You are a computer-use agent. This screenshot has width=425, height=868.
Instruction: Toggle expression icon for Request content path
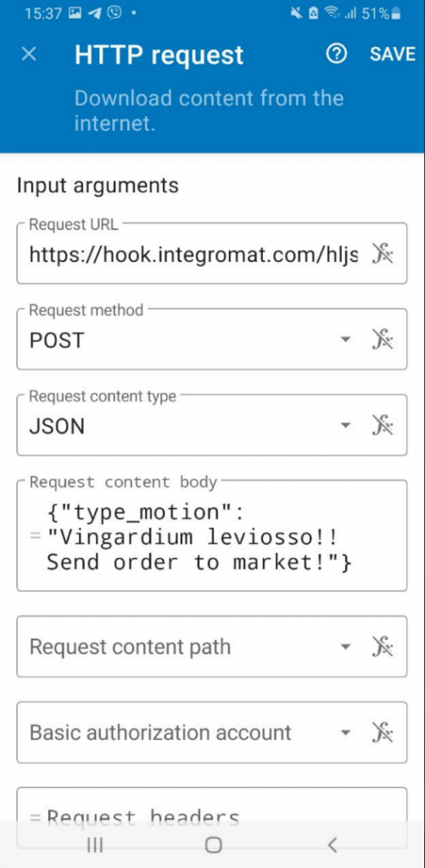pos(383,646)
